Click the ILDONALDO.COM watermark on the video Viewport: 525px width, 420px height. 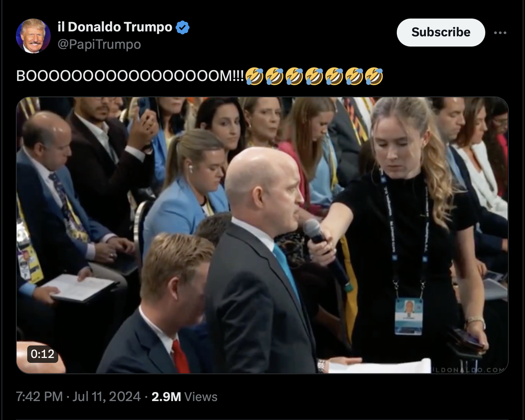(468, 370)
